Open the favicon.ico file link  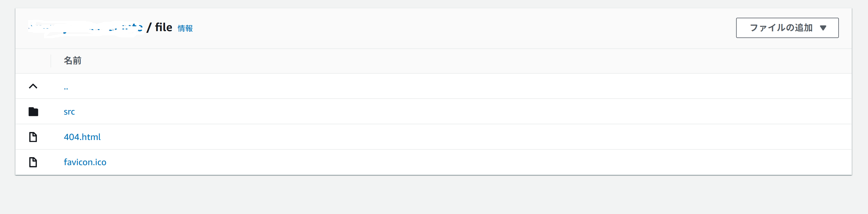85,162
